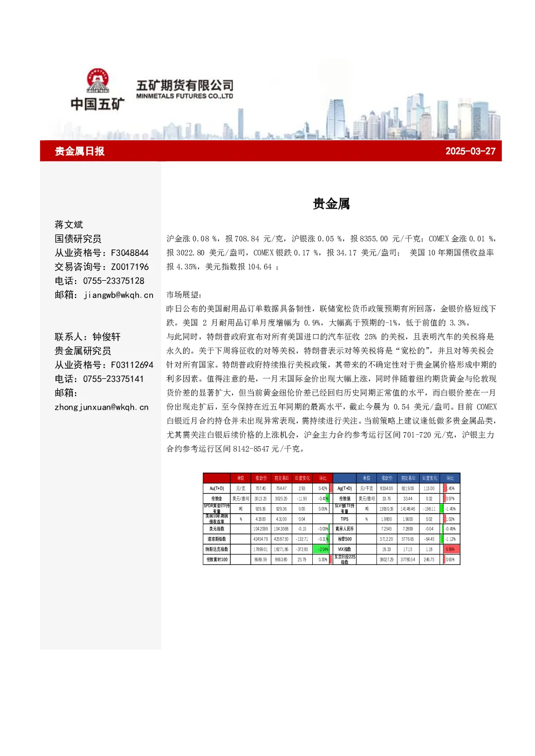Click the VIX指数 row label
535x756 pixels.
[345, 550]
